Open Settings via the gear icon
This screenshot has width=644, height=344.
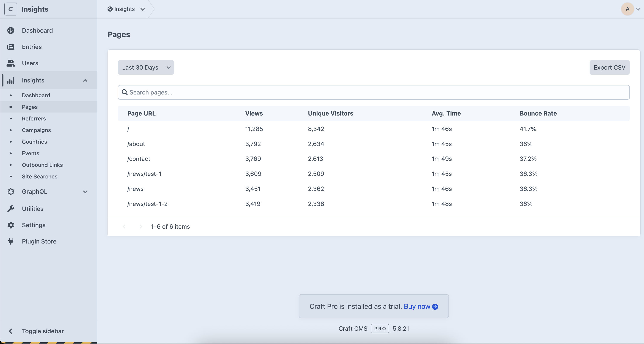[x=11, y=225]
